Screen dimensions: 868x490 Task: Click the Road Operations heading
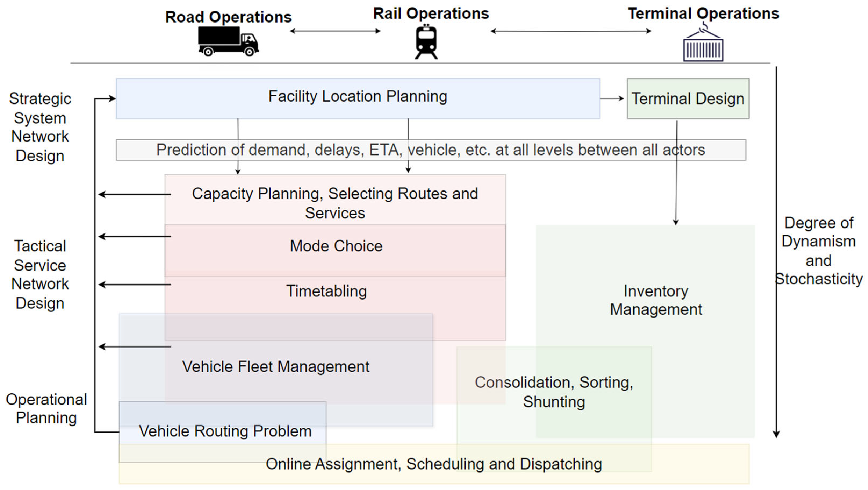tap(228, 17)
